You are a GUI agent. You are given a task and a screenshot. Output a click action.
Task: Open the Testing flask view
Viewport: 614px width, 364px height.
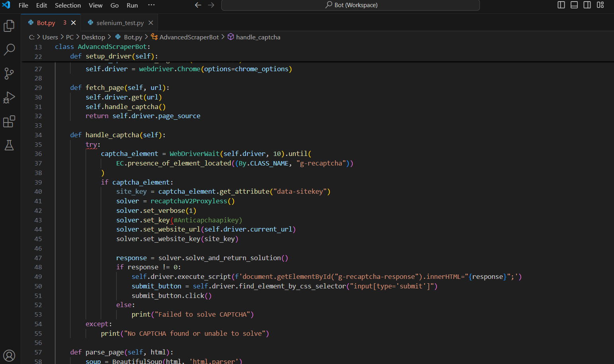point(9,145)
